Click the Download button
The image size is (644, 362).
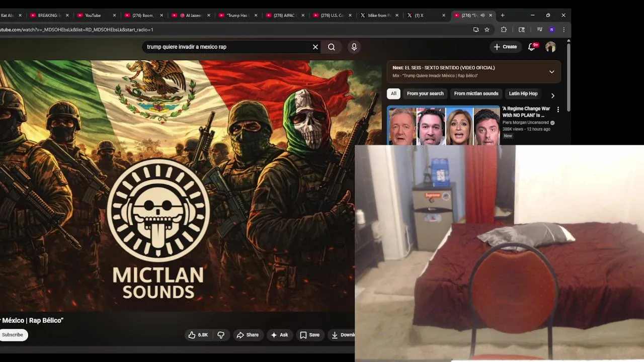(x=342, y=335)
